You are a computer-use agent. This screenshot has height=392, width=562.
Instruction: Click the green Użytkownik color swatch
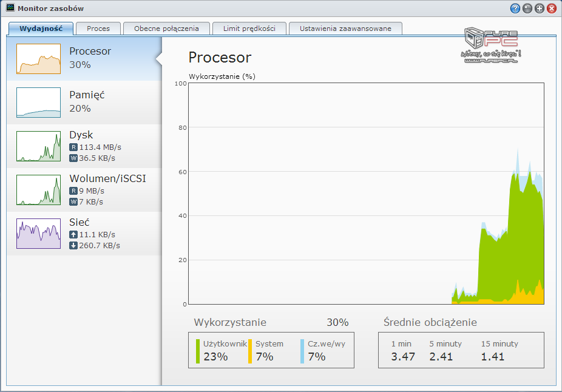198,351
